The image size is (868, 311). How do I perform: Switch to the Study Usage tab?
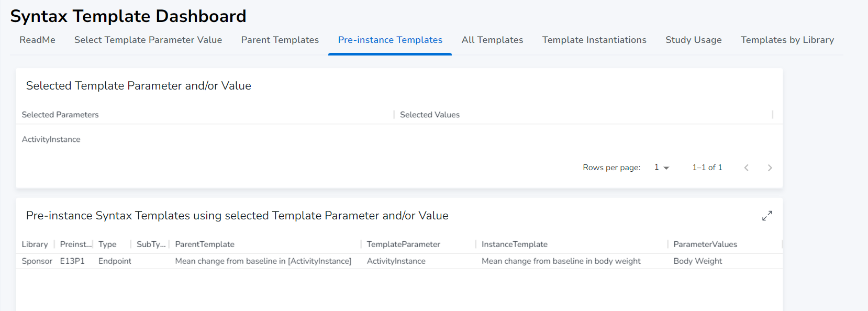[694, 40]
